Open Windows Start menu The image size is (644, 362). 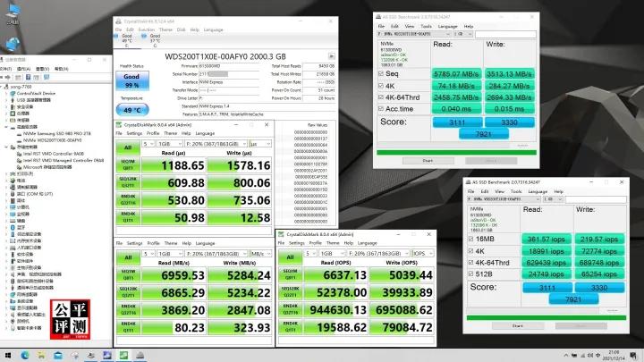7,356
